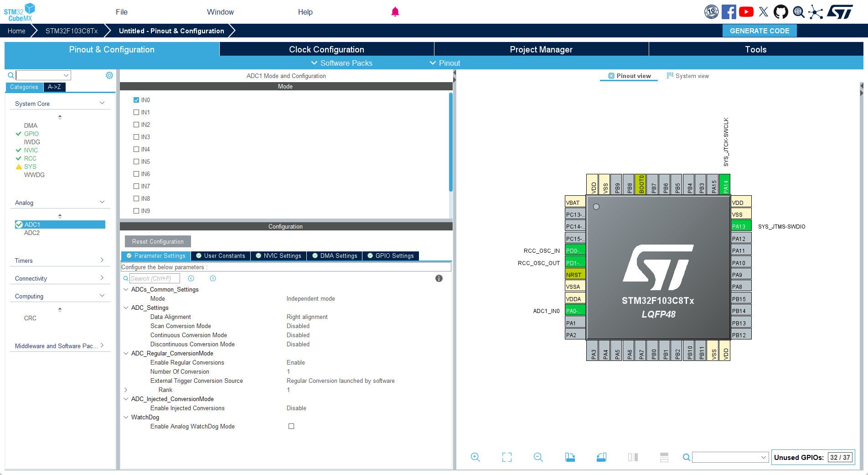The height and width of the screenshot is (475, 868).
Task: Click the Reset Configuration button
Action: [158, 241]
